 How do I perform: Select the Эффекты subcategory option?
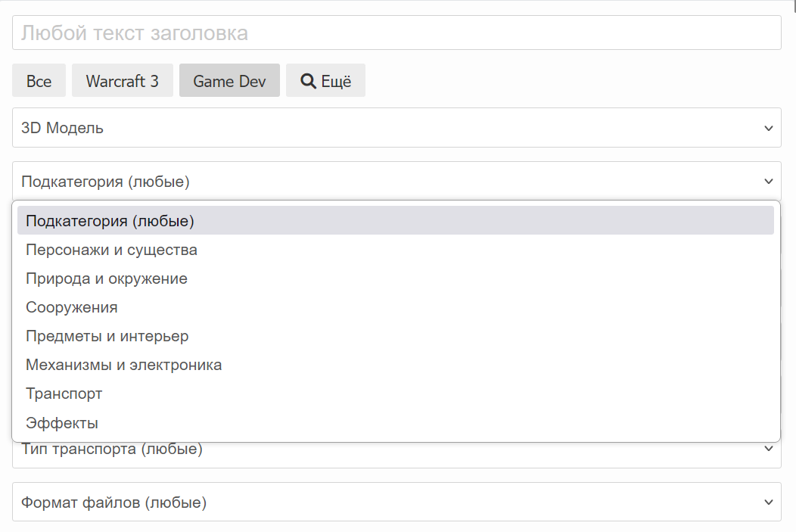tap(62, 422)
